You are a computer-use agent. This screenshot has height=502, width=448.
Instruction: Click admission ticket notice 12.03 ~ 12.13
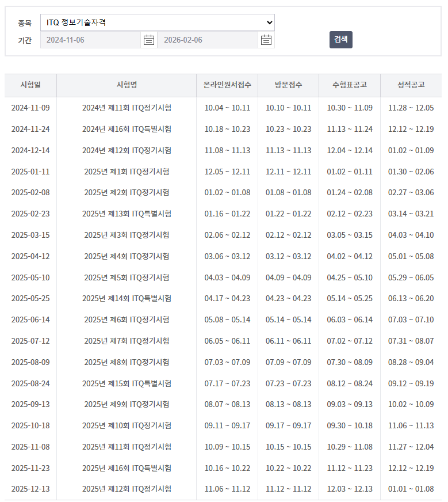(x=350, y=489)
